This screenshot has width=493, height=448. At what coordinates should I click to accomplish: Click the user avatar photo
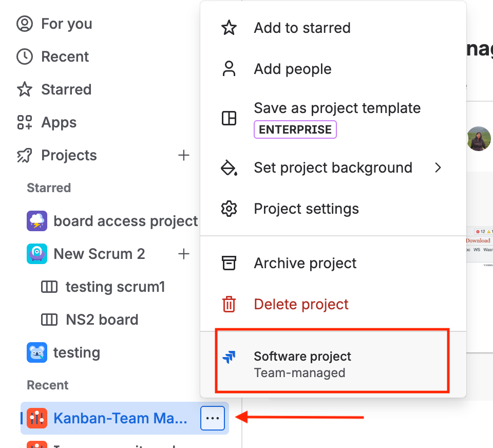pos(479,139)
